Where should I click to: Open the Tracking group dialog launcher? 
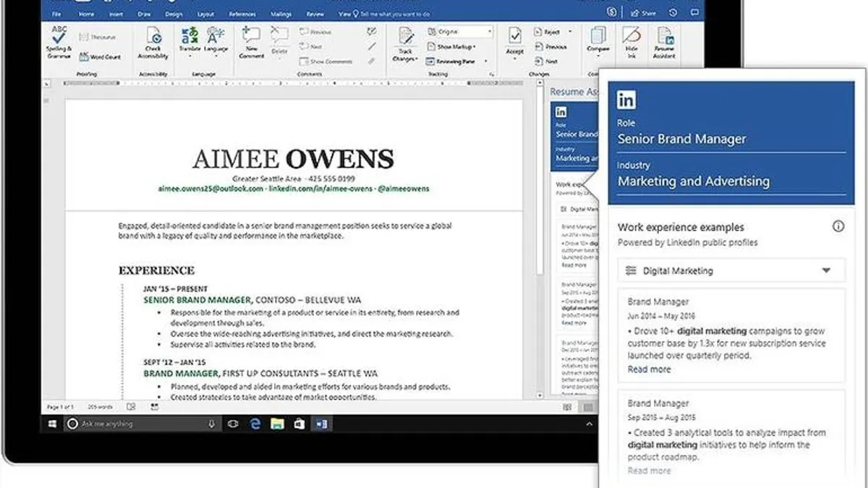click(492, 74)
